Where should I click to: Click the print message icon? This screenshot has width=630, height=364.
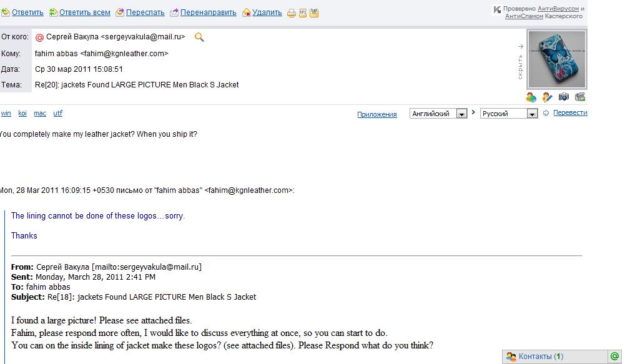click(292, 12)
